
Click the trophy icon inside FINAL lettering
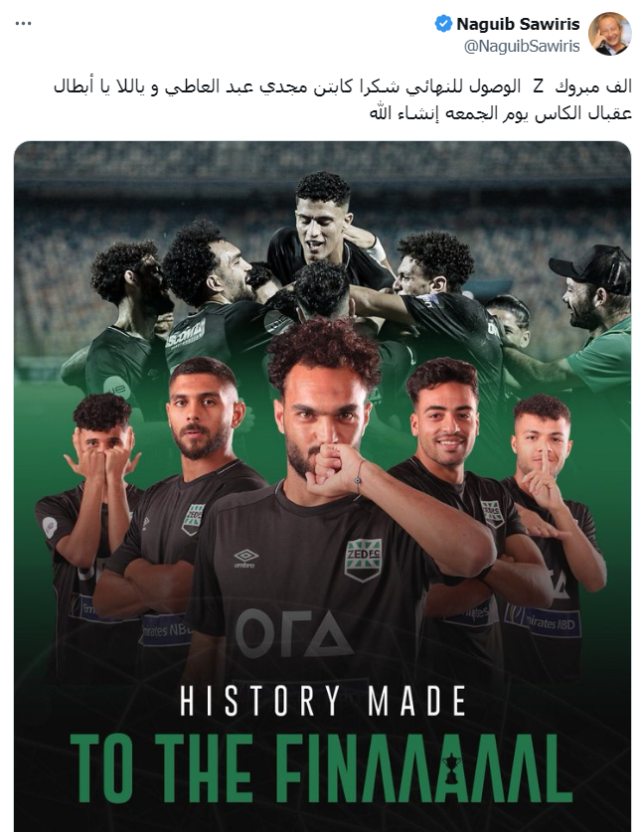(451, 767)
